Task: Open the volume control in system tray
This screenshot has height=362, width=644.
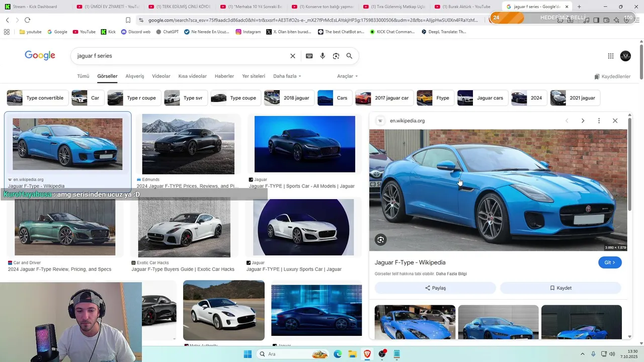Action: click(x=612, y=354)
